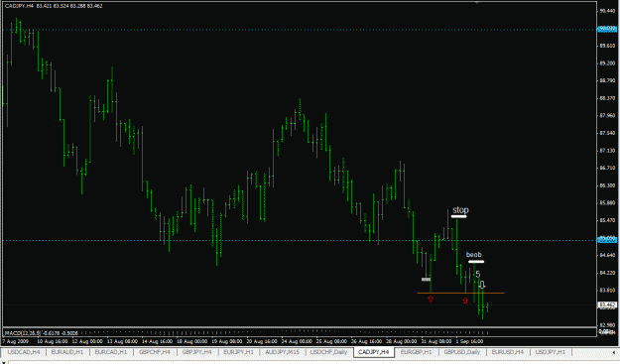Click the 88.370 price axis value

(x=607, y=98)
